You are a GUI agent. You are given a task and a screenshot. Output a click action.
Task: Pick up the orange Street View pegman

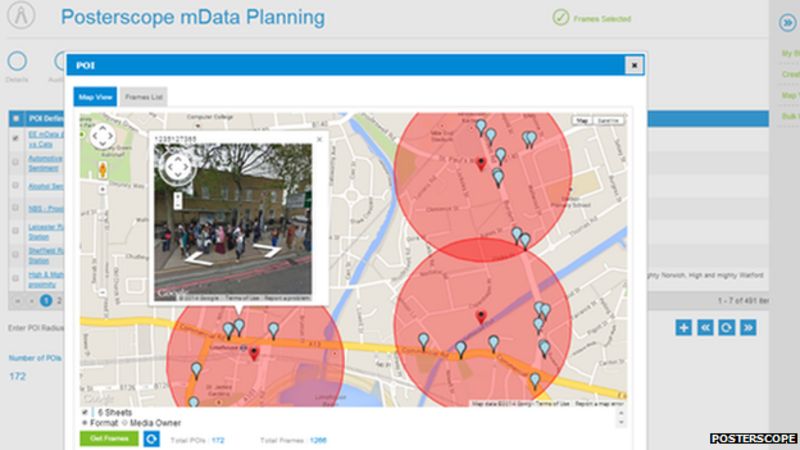coord(103,170)
